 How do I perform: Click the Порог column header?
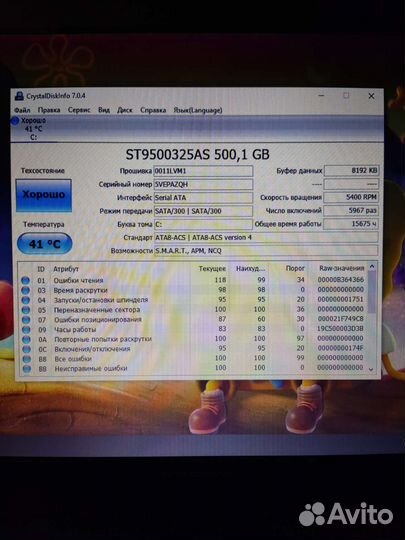295,268
